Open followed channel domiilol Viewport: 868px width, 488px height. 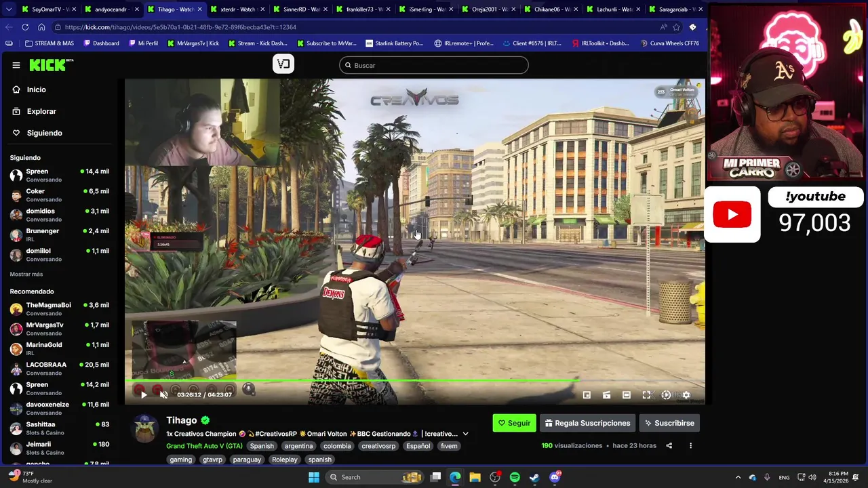pos(60,254)
